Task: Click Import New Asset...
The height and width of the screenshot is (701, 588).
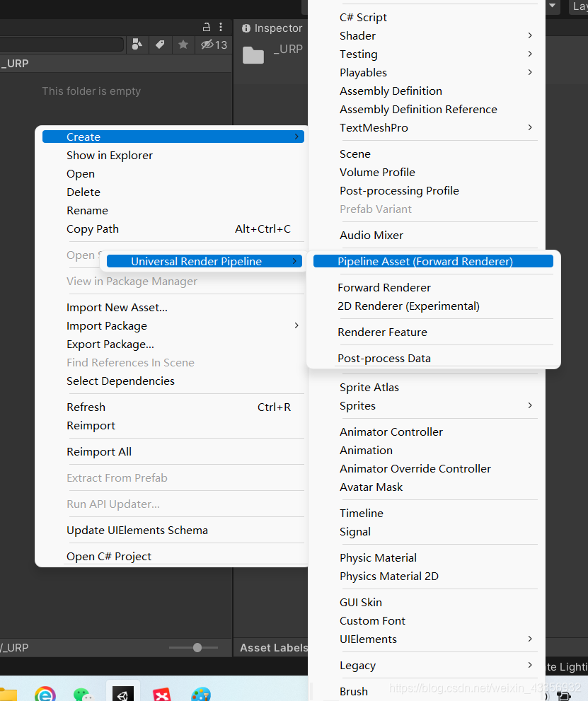Action: click(x=173, y=308)
